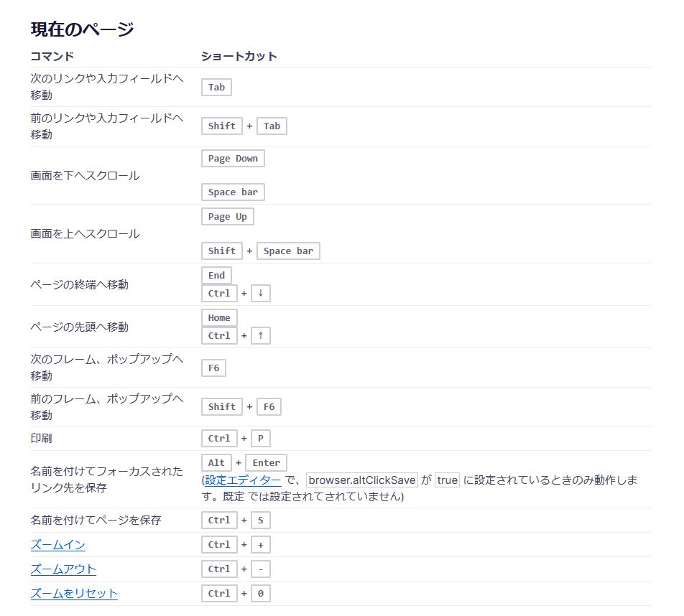Viewport: 684px width, 616px height.
Task: Open the ズームアウト link
Action: click(63, 569)
